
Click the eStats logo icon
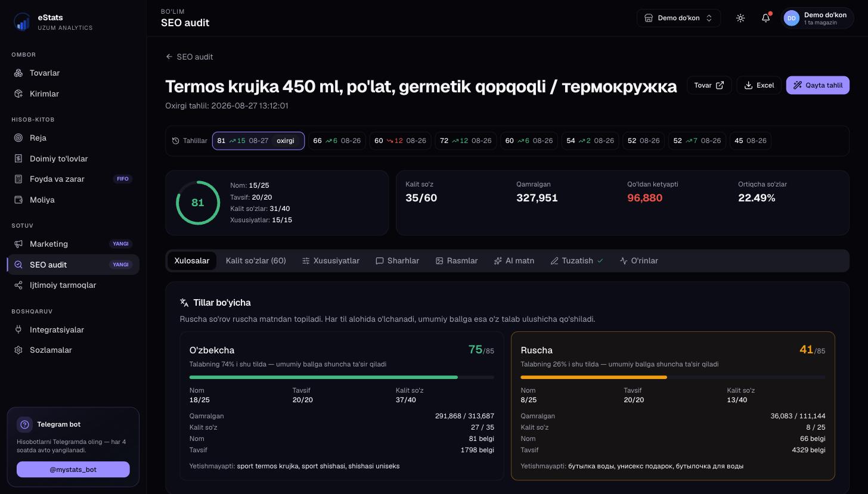click(22, 22)
